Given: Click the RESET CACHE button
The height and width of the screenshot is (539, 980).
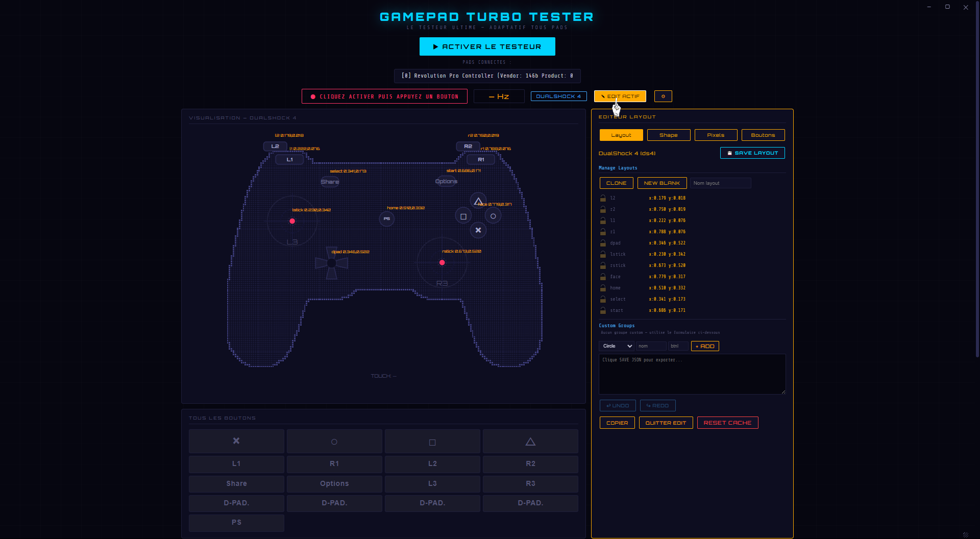Looking at the screenshot, I should point(727,423).
